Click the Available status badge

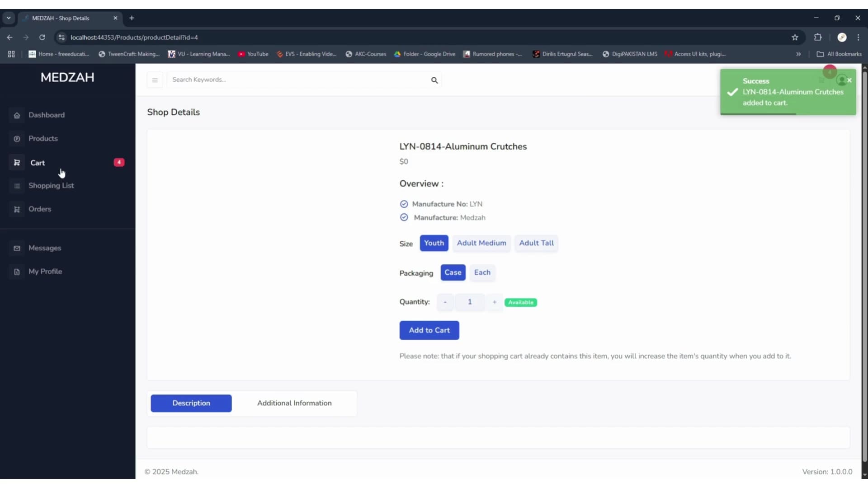click(520, 302)
